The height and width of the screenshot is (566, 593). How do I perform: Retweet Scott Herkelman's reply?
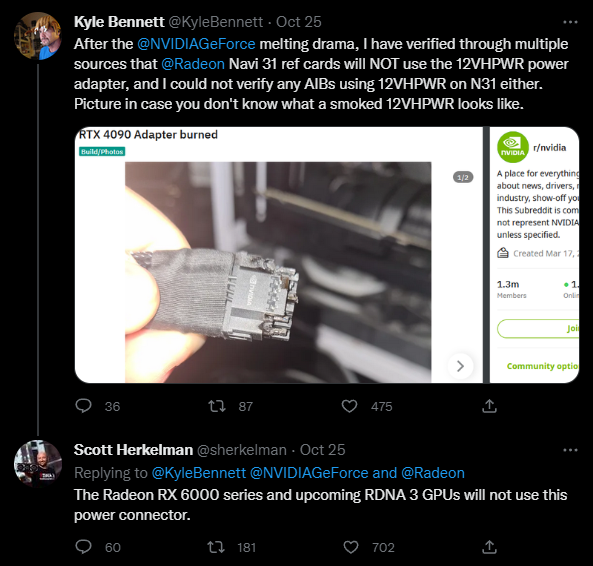216,547
